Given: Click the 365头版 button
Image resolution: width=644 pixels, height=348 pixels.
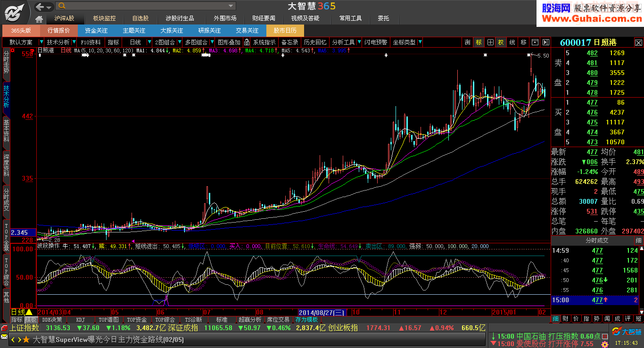Looking at the screenshot, I should coord(21,30).
